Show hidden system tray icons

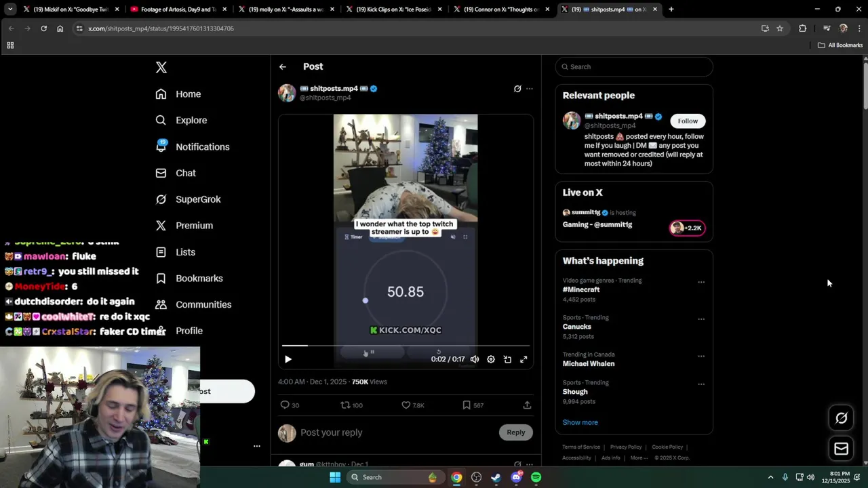coord(770,477)
